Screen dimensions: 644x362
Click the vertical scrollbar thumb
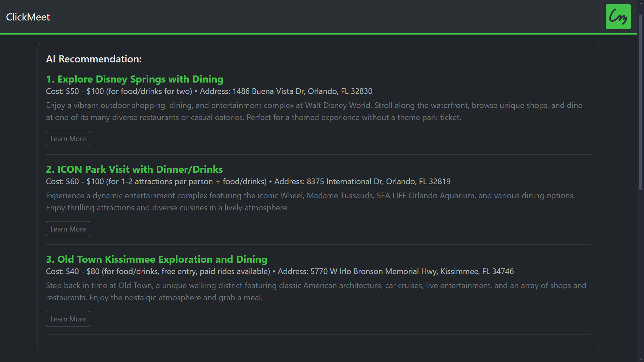[641, 102]
